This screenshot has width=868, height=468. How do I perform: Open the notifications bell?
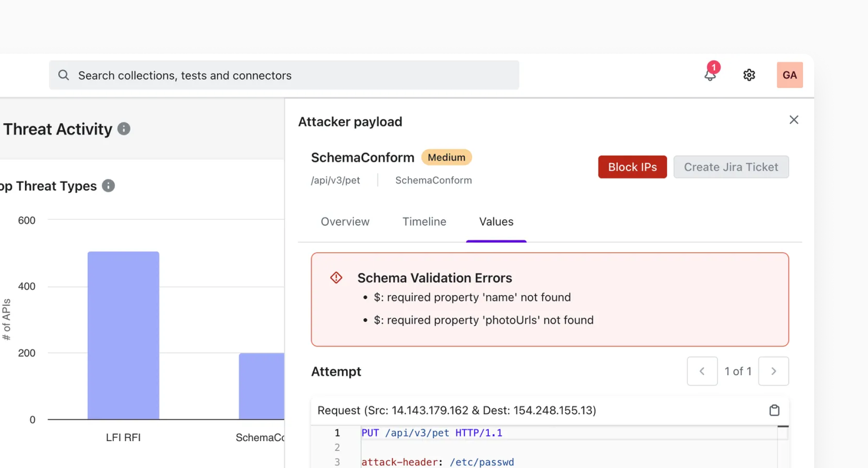tap(710, 75)
